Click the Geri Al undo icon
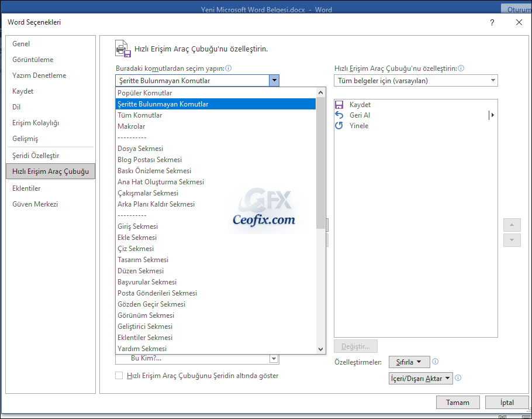The height and width of the screenshot is (419, 532). (x=339, y=115)
